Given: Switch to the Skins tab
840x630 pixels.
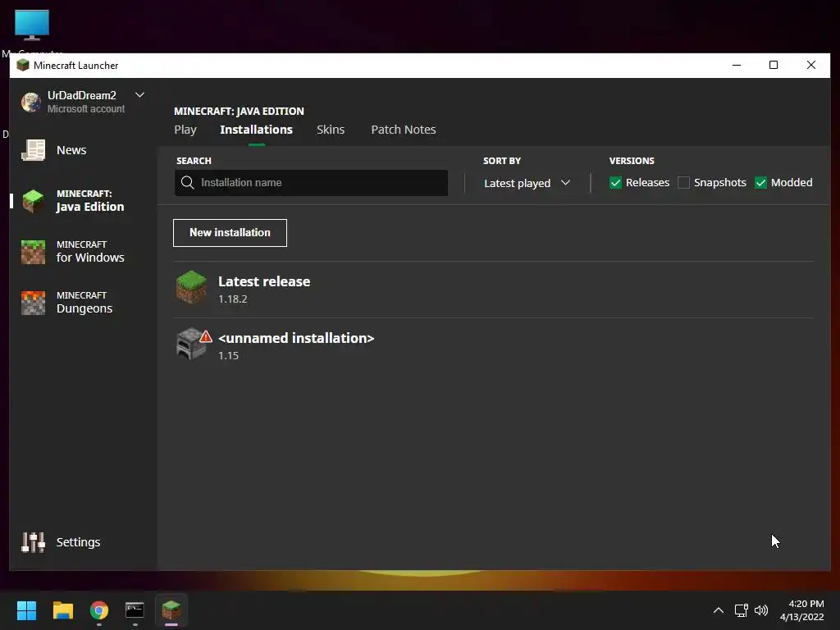Looking at the screenshot, I should click(331, 130).
